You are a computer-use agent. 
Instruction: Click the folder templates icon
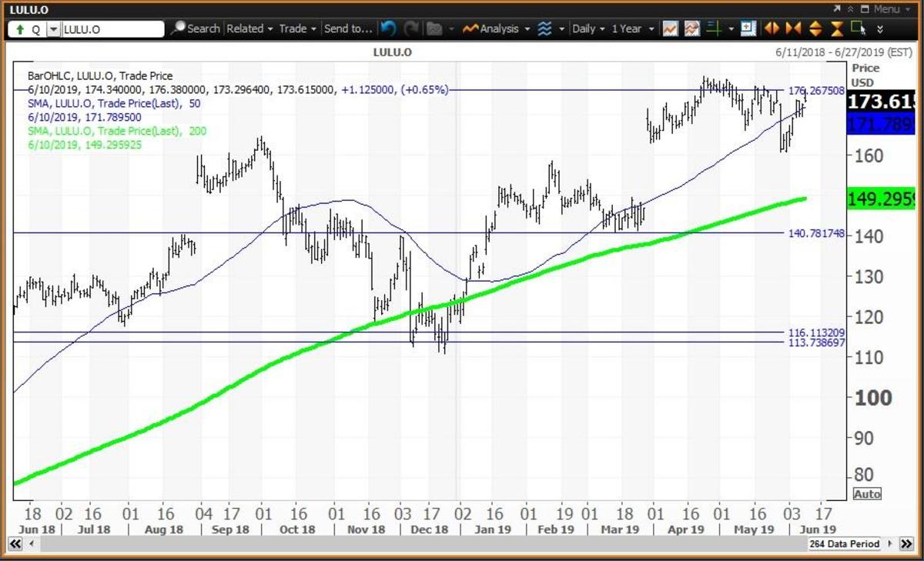434,28
